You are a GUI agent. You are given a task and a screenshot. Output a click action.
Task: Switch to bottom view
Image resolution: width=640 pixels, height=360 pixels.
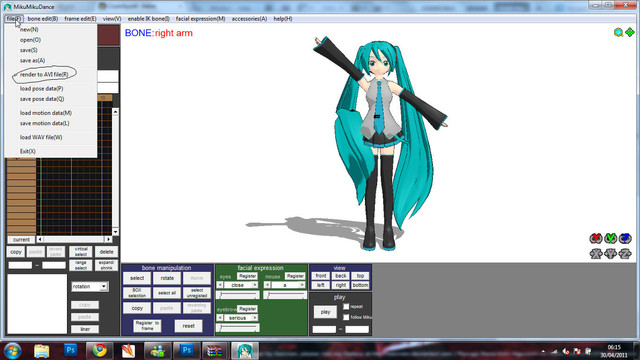(x=360, y=285)
